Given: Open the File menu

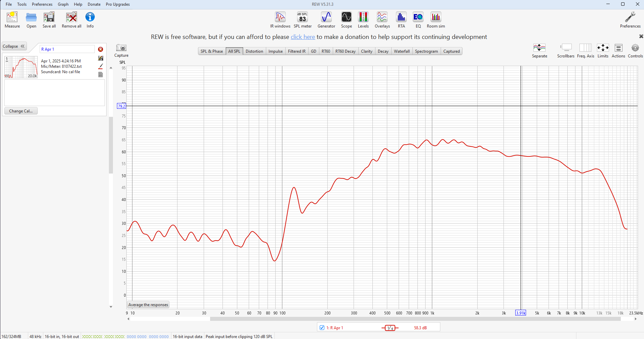Looking at the screenshot, I should tap(9, 4).
